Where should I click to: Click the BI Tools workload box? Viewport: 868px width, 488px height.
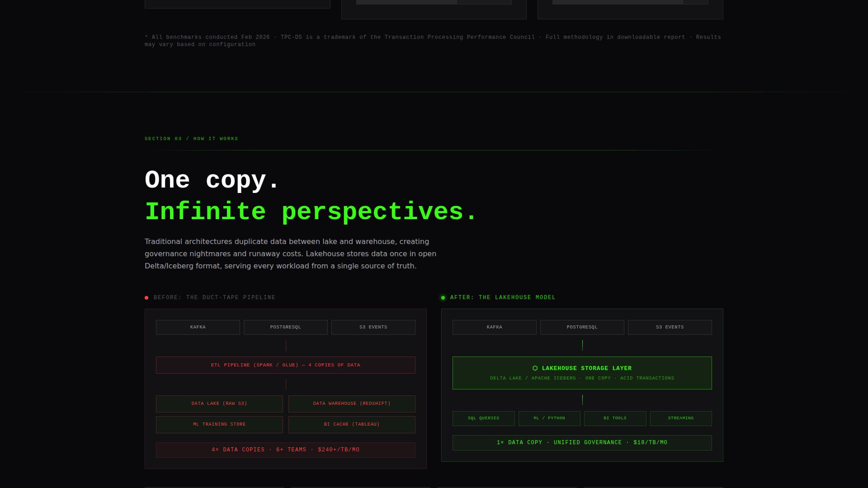pyautogui.click(x=615, y=418)
